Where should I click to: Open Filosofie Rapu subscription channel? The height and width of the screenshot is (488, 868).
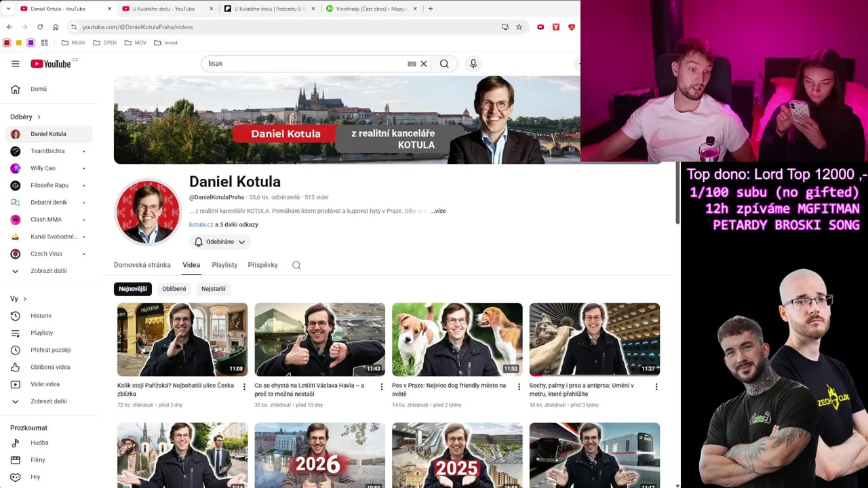pos(49,185)
